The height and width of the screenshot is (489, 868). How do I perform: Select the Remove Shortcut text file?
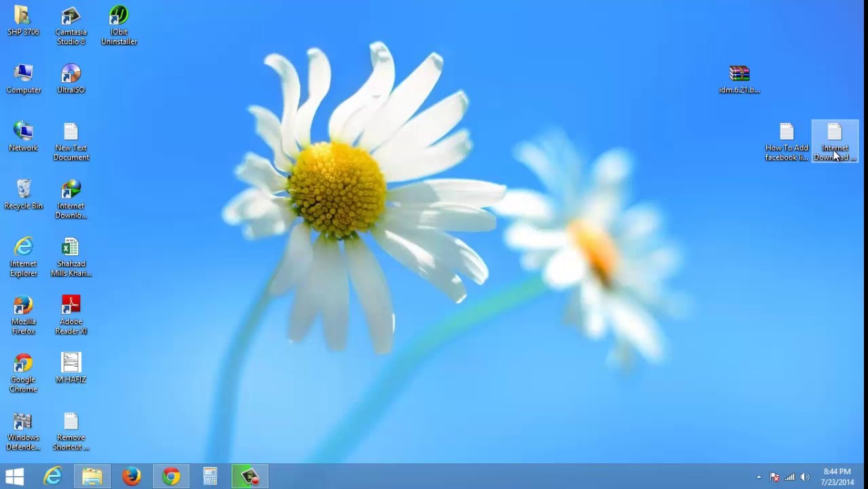tap(71, 431)
